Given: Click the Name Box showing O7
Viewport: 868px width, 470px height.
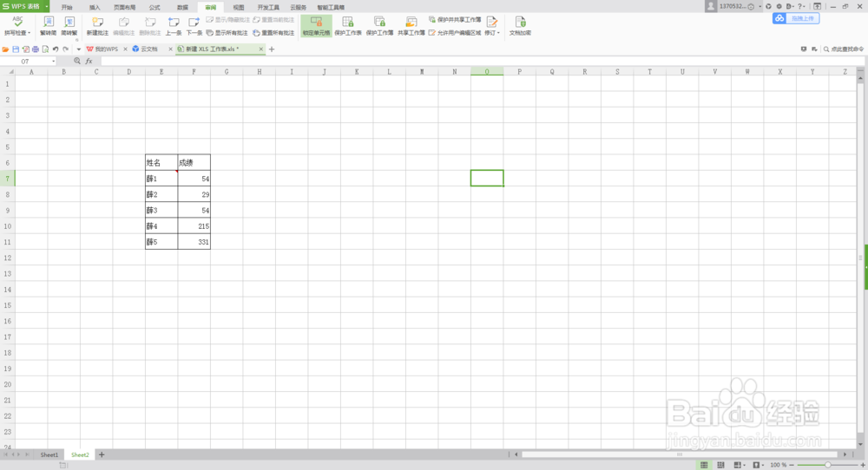Looking at the screenshot, I should (26, 61).
